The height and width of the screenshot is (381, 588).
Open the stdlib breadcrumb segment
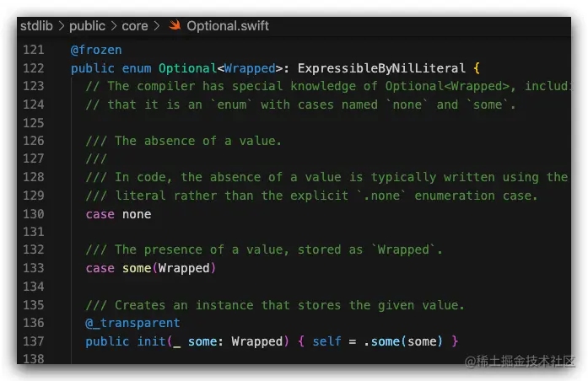pos(36,26)
